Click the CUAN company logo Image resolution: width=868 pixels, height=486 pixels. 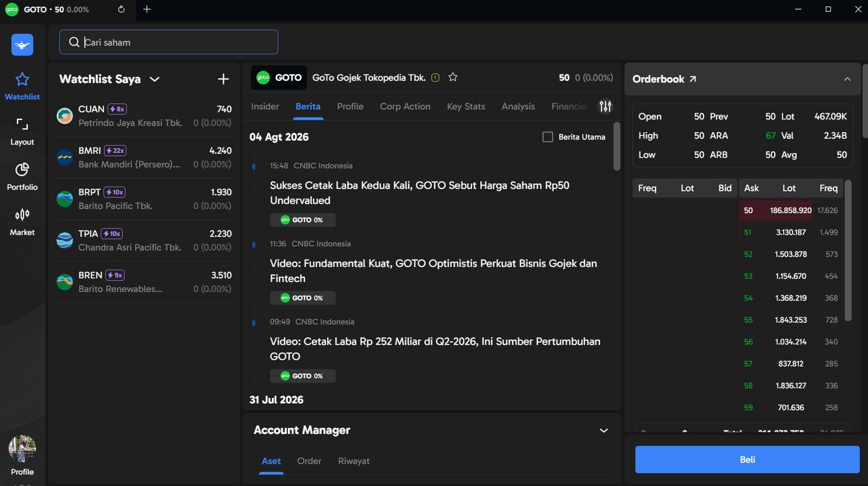click(x=65, y=116)
